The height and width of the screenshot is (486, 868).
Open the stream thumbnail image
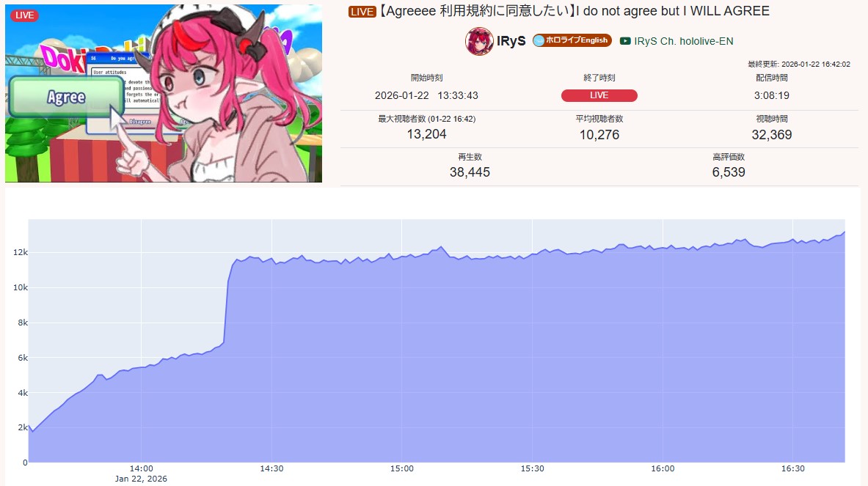coord(164,93)
